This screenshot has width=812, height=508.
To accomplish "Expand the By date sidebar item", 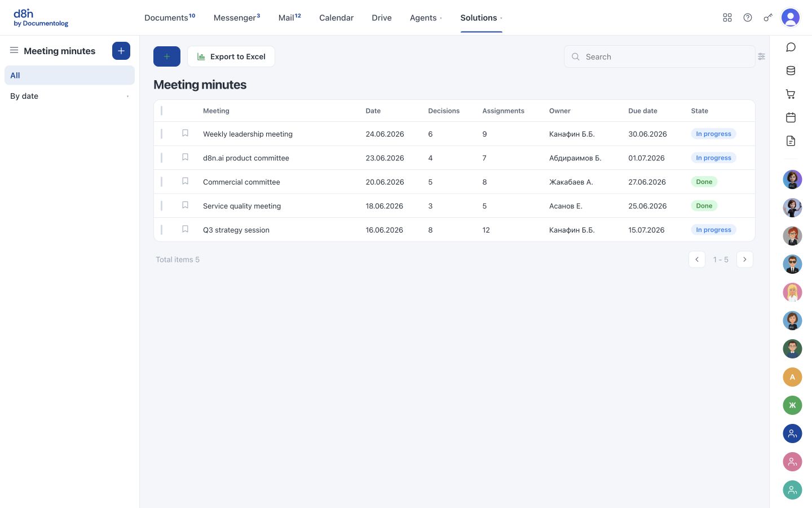I will [x=69, y=96].
